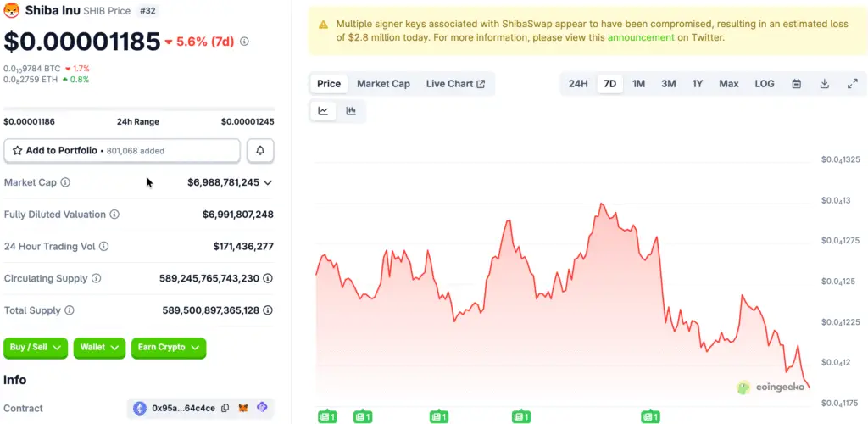
Task: Click the 24h Range price bar
Action: (x=139, y=109)
